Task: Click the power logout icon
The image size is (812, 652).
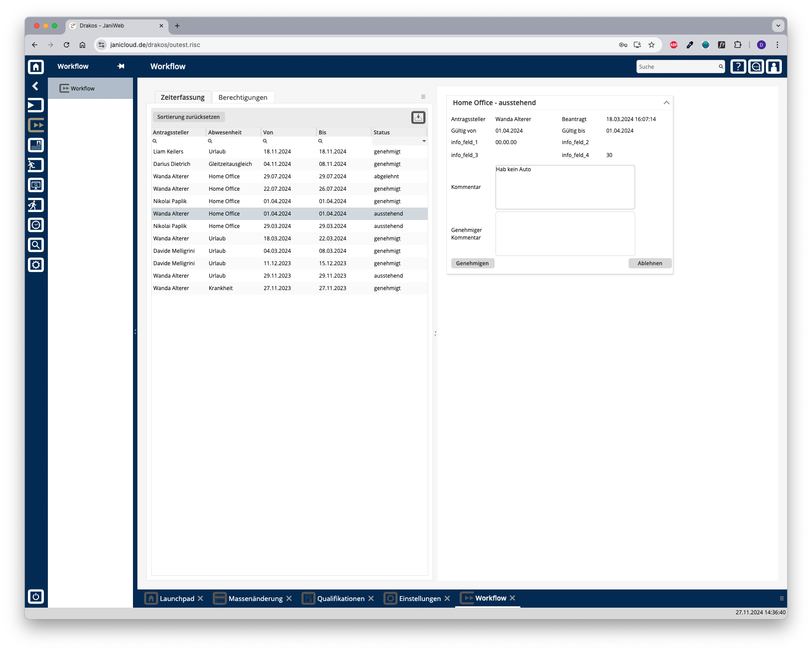Action: tap(36, 597)
